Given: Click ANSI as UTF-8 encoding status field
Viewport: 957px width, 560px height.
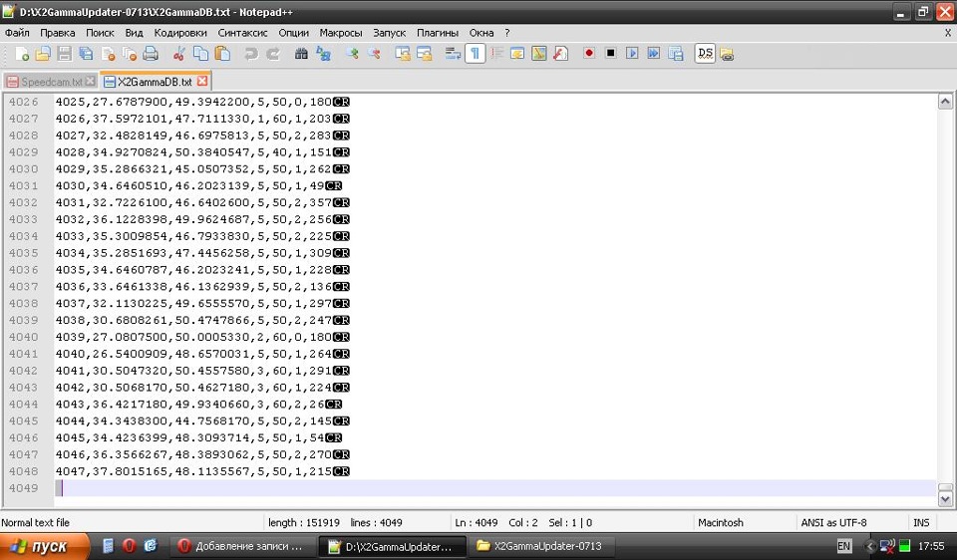Looking at the screenshot, I should point(833,523).
